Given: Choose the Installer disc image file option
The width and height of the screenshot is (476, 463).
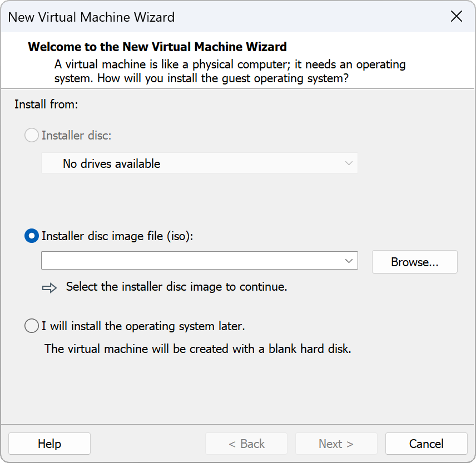Looking at the screenshot, I should [x=32, y=236].
